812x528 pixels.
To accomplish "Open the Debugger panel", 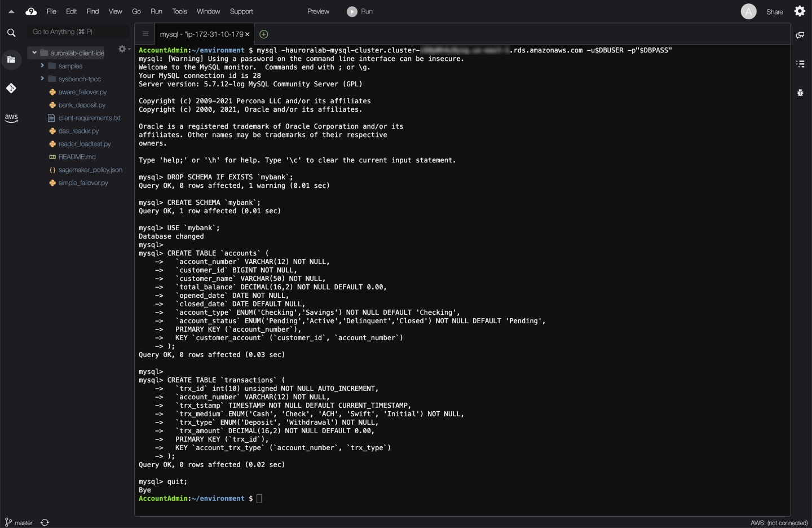I will [x=800, y=93].
